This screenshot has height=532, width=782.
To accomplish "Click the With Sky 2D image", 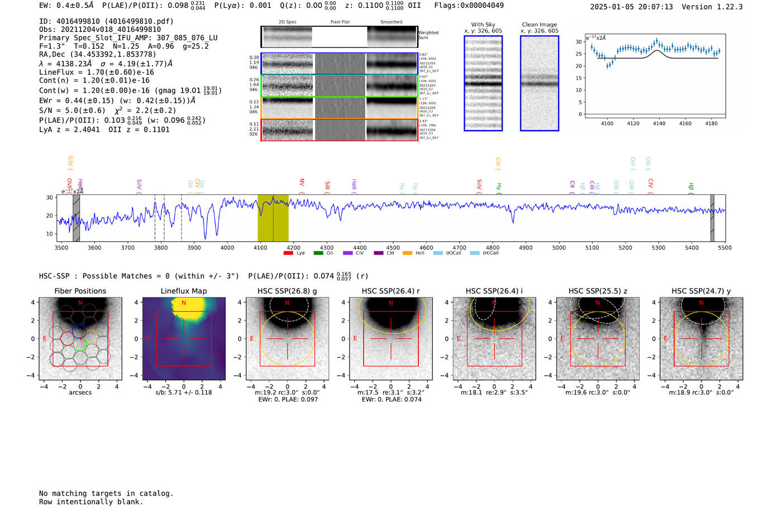I will pyautogui.click(x=483, y=83).
